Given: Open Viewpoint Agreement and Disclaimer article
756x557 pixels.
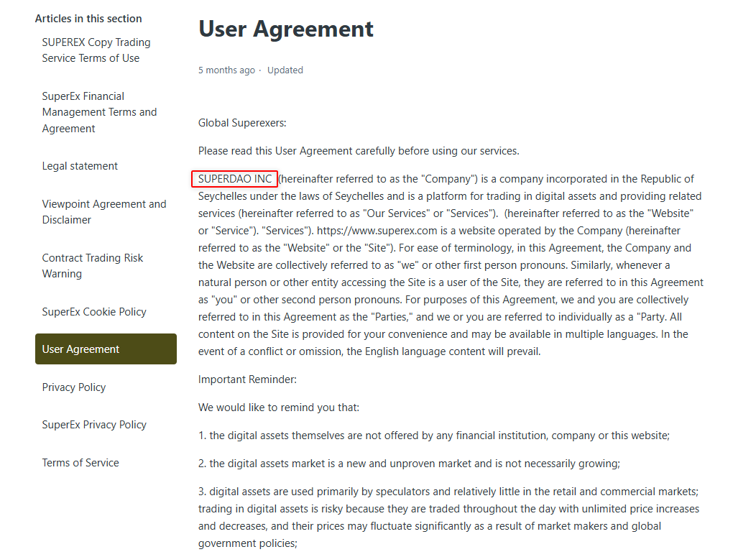Looking at the screenshot, I should click(x=104, y=212).
